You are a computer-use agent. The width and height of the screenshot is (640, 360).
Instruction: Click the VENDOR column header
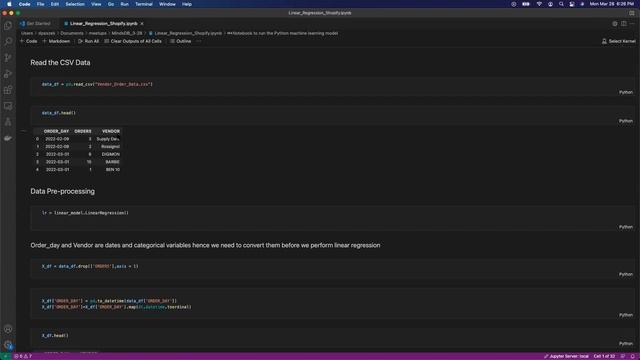111,131
